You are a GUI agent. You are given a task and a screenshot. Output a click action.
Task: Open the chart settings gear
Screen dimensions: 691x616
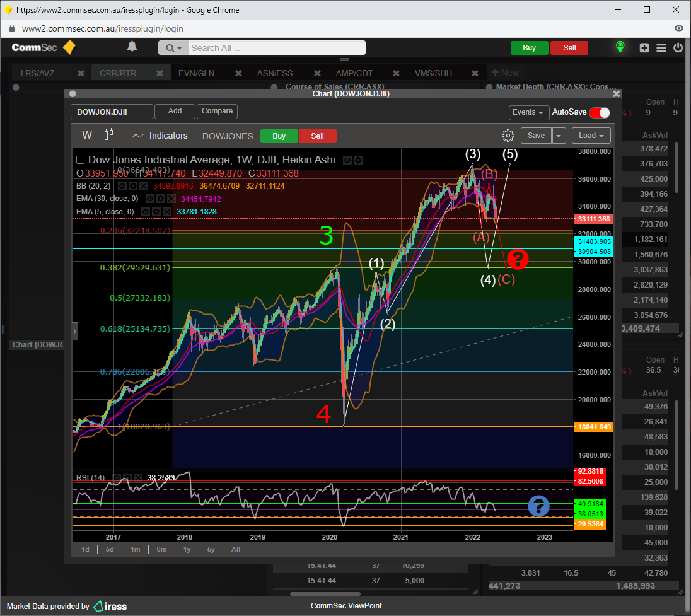coord(508,136)
